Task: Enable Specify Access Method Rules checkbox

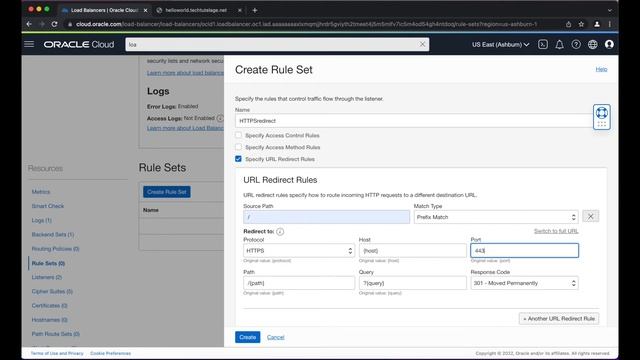Action: click(x=238, y=147)
